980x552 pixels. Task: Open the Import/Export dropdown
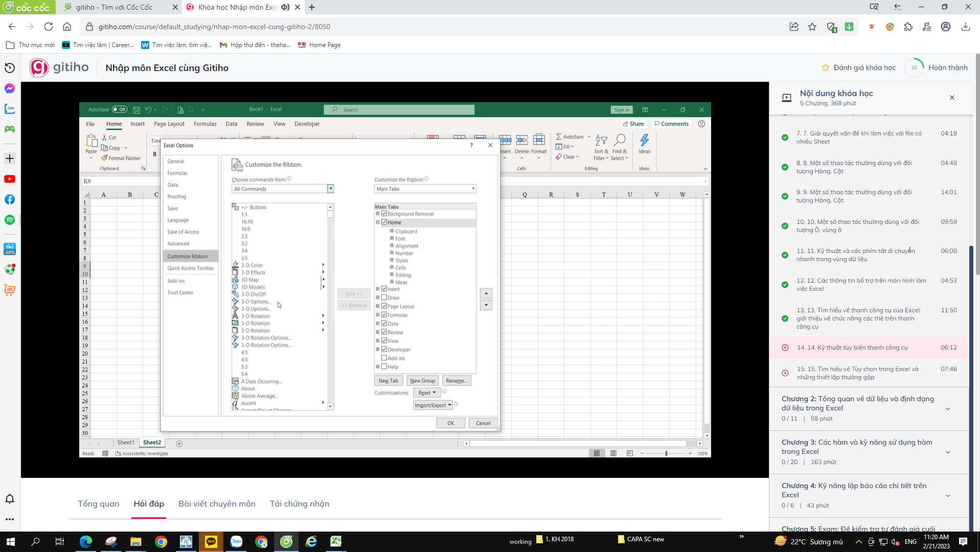click(x=432, y=404)
